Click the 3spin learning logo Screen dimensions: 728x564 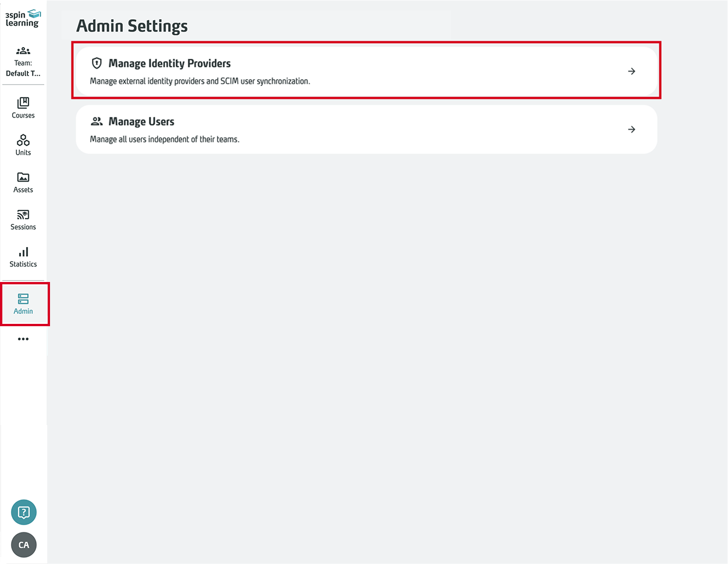click(x=23, y=17)
